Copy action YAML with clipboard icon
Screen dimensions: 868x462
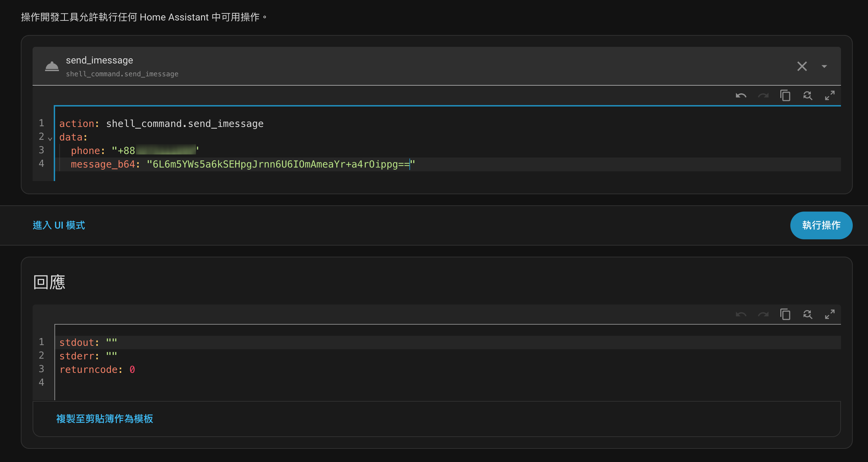pos(785,95)
